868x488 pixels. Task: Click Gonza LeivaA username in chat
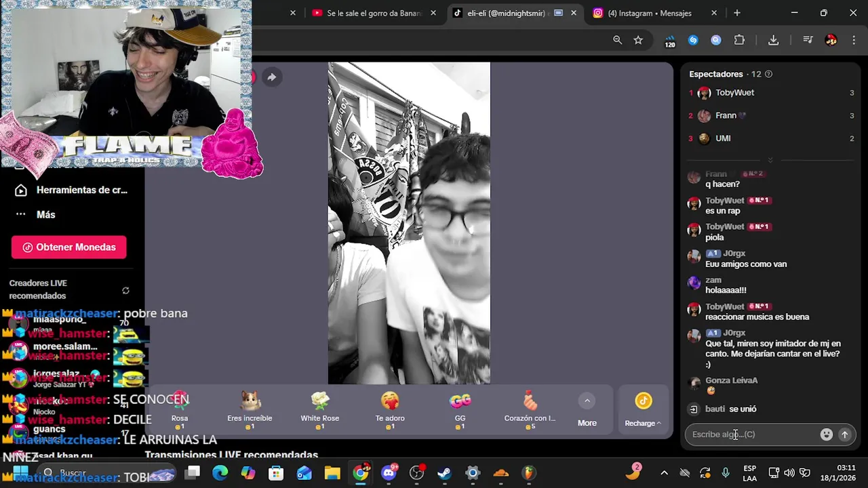731,381
